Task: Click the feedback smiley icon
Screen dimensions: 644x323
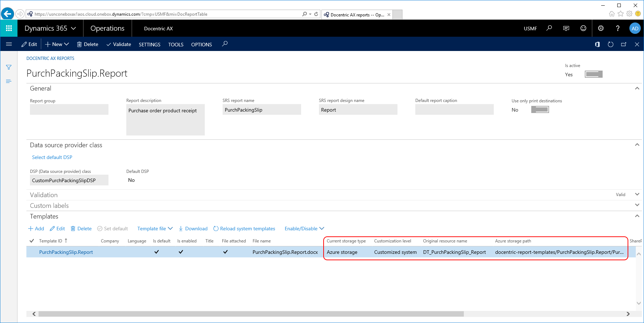Action: [x=583, y=28]
